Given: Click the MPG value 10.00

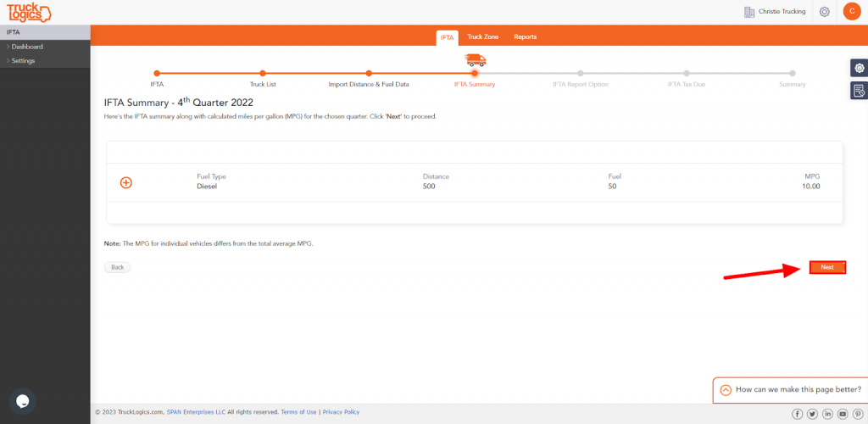Looking at the screenshot, I should 811,187.
